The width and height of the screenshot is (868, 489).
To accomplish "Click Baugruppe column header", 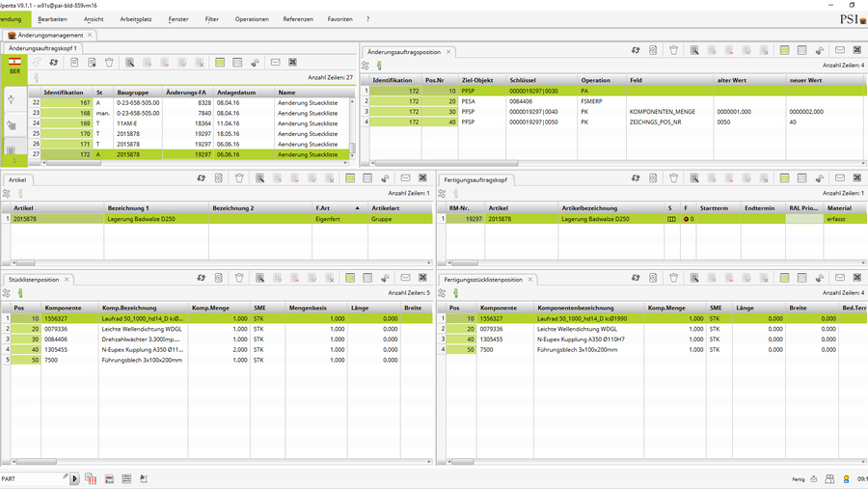I will click(138, 93).
